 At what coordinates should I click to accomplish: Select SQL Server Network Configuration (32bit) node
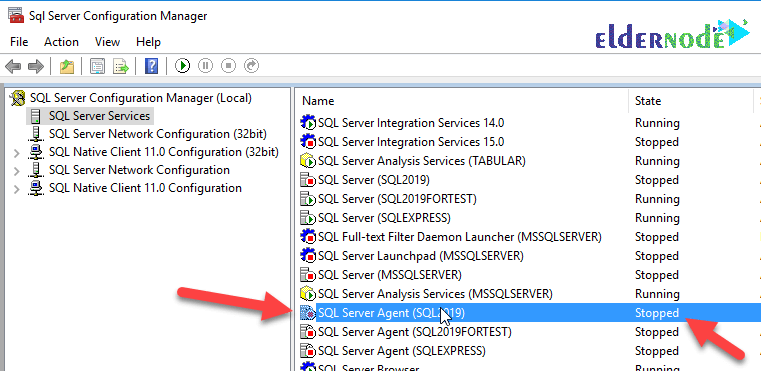(x=158, y=134)
